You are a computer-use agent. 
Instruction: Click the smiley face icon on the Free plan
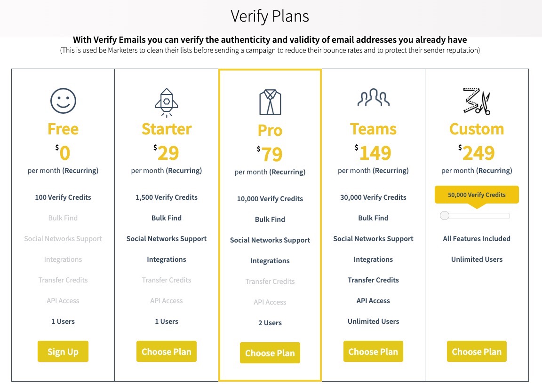point(63,101)
